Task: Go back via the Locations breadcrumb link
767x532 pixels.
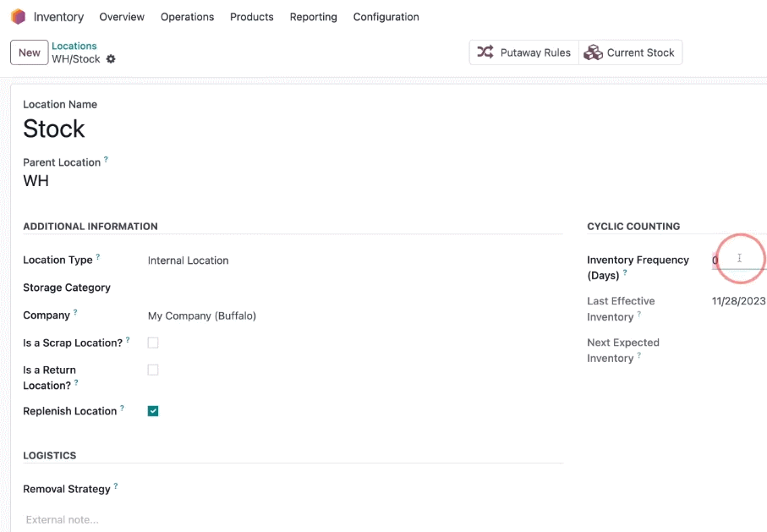Action: (74, 46)
